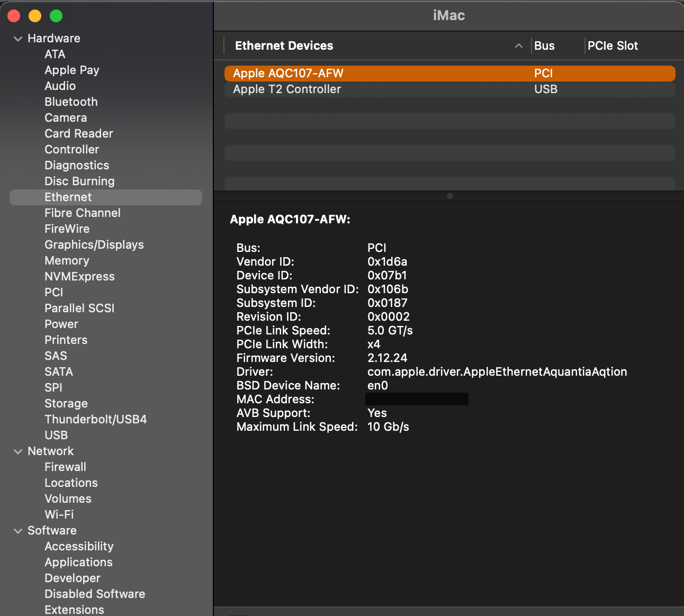Screen dimensions: 684x616
Task: Click the Maximum Link Speed value 10 Gb/s
Action: coord(388,427)
